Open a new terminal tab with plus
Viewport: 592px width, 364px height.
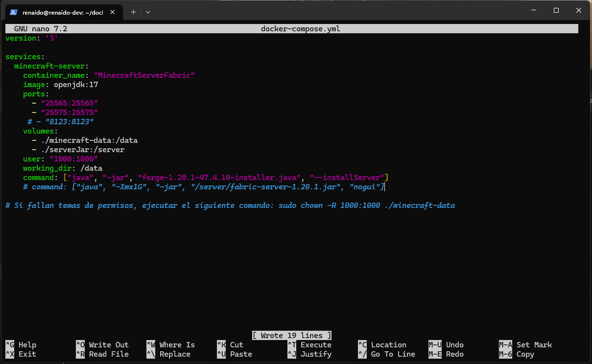(133, 12)
